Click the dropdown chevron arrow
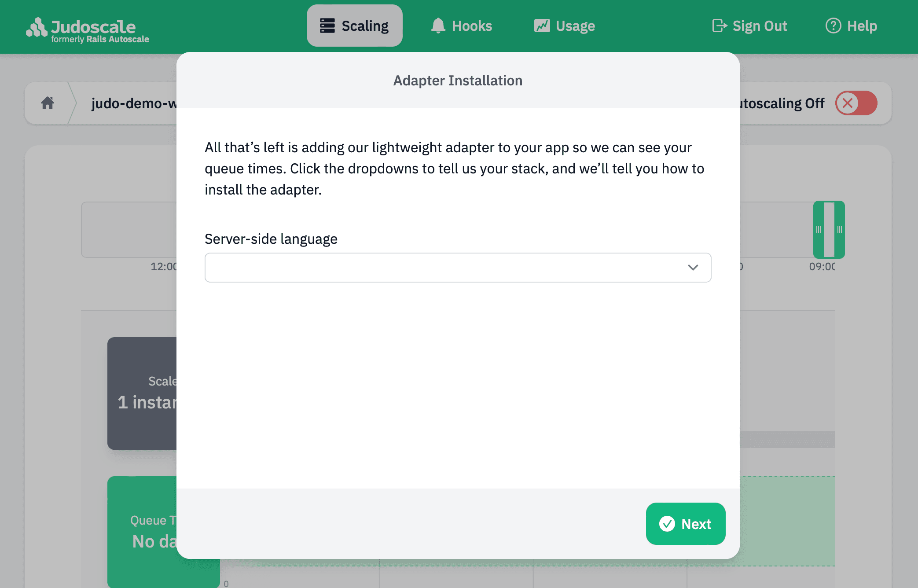 tap(693, 267)
